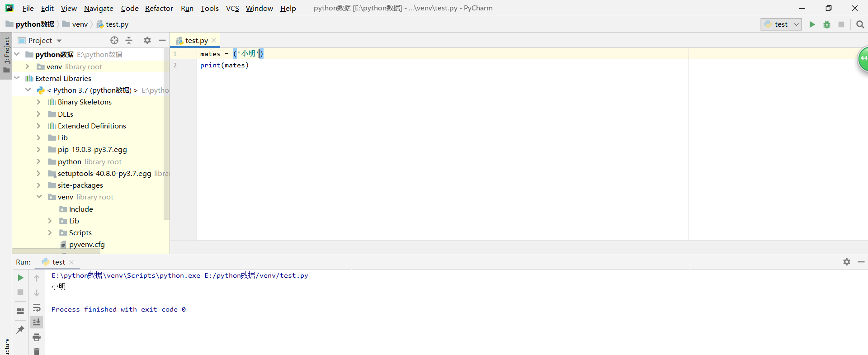Clear all console output with trash icon

[37, 351]
